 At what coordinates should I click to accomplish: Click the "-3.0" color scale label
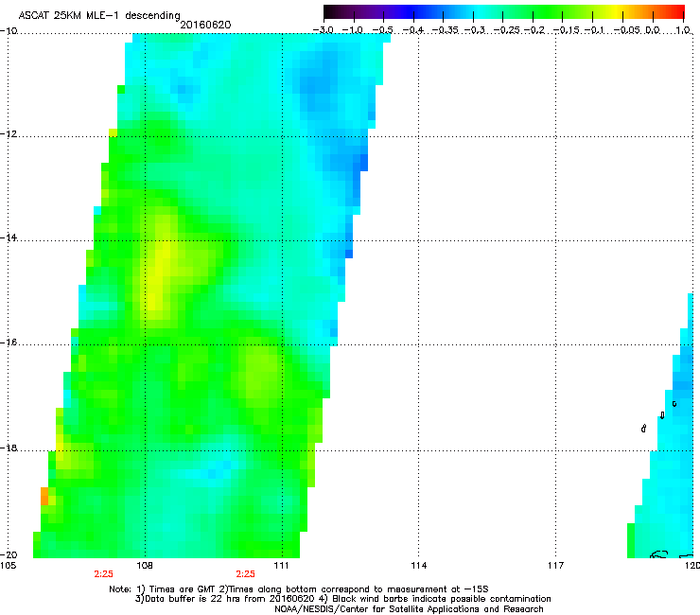[x=324, y=30]
